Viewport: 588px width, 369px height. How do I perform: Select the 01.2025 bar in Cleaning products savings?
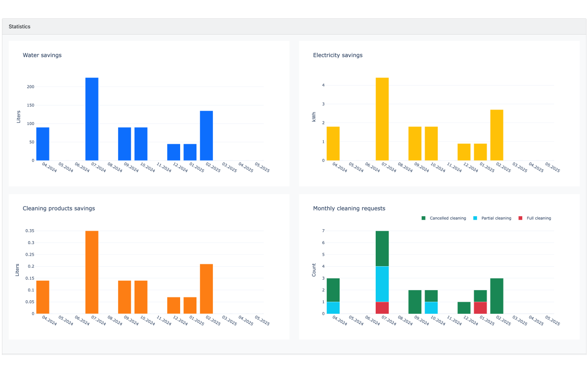[190, 306]
